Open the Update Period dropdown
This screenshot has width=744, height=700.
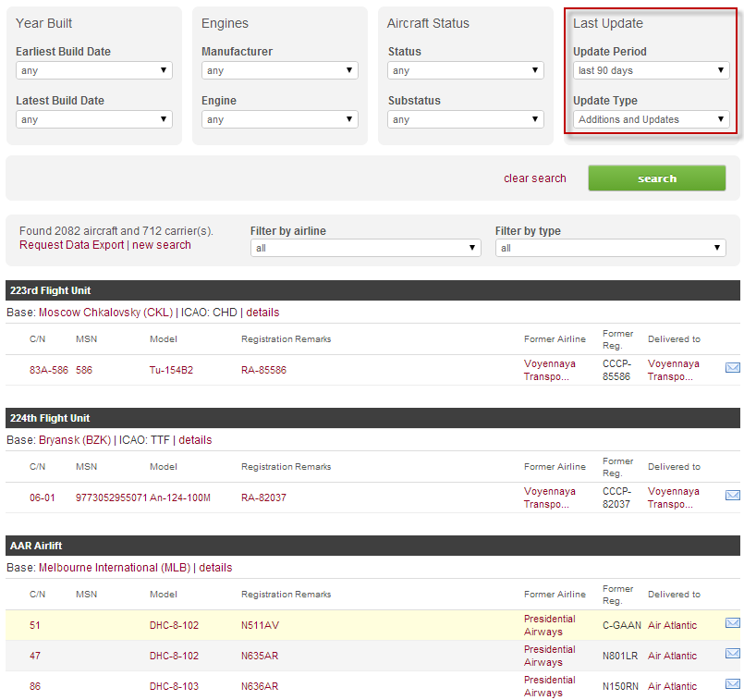652,70
